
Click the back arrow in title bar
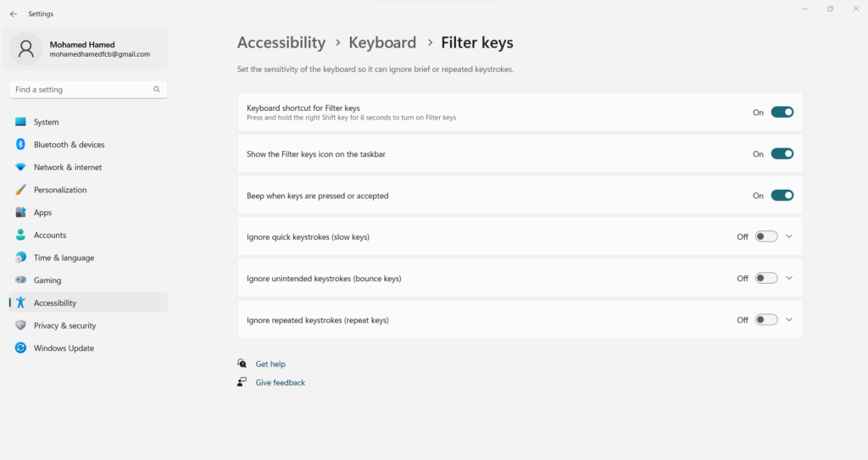pyautogui.click(x=14, y=14)
